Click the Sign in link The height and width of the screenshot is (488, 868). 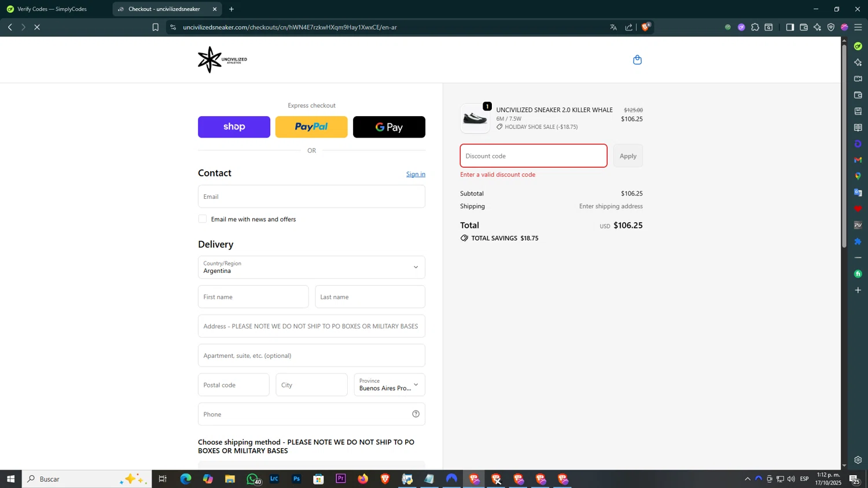click(415, 174)
